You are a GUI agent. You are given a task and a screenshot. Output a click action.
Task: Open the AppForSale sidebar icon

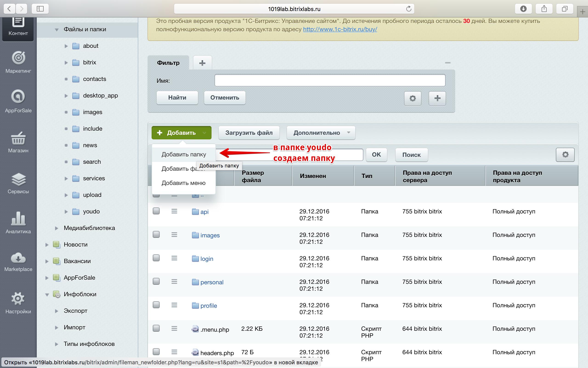click(x=18, y=96)
